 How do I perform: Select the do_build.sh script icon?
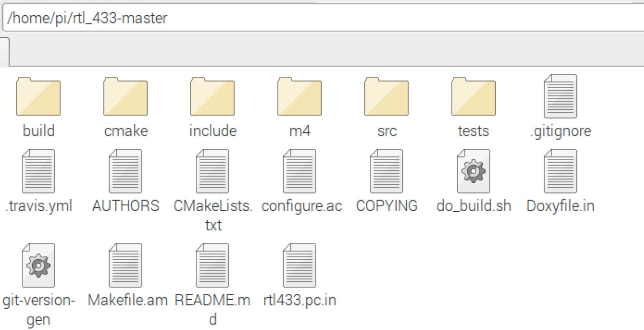coord(473,172)
